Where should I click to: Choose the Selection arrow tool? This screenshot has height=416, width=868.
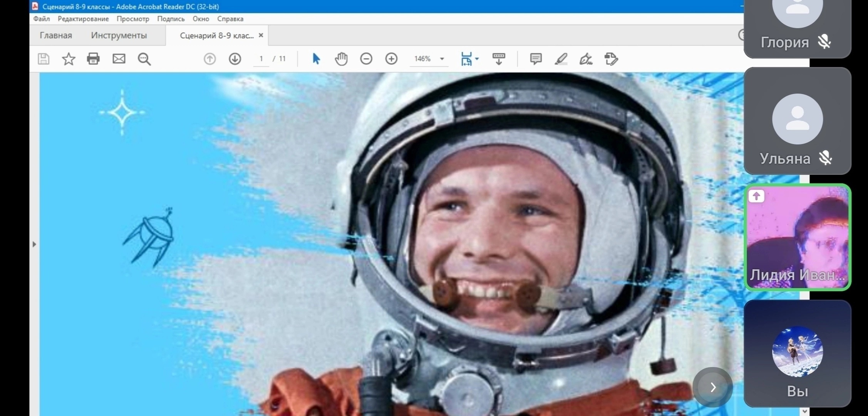click(316, 59)
